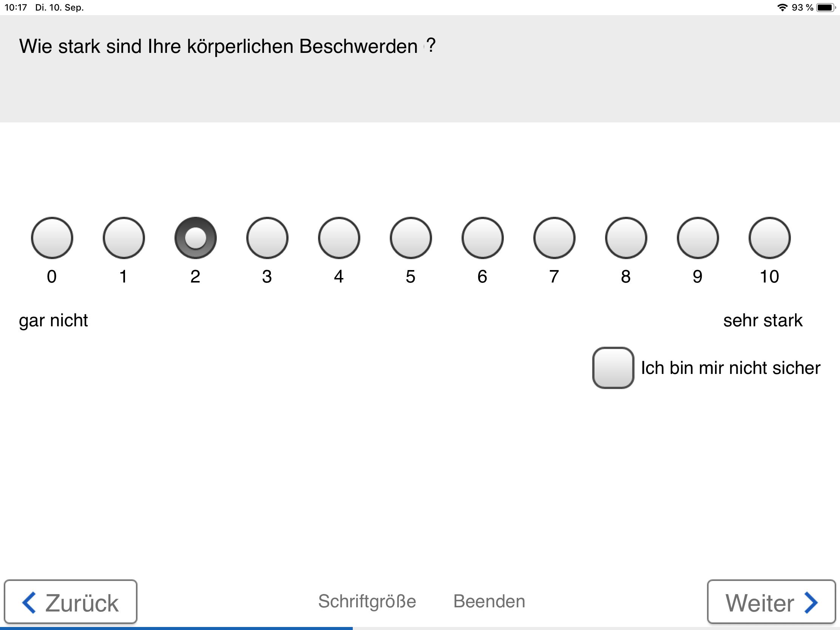Click the blue progress bar at the bottom
The image size is (840, 630).
(176, 628)
